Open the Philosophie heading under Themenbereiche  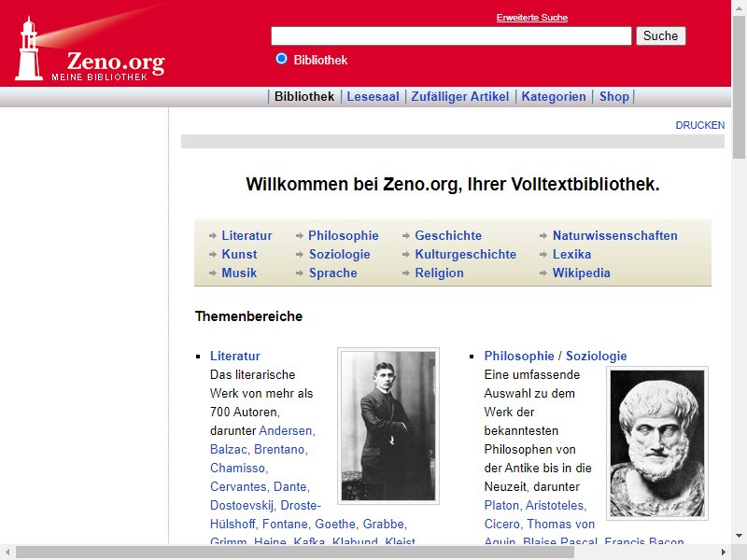click(x=519, y=357)
